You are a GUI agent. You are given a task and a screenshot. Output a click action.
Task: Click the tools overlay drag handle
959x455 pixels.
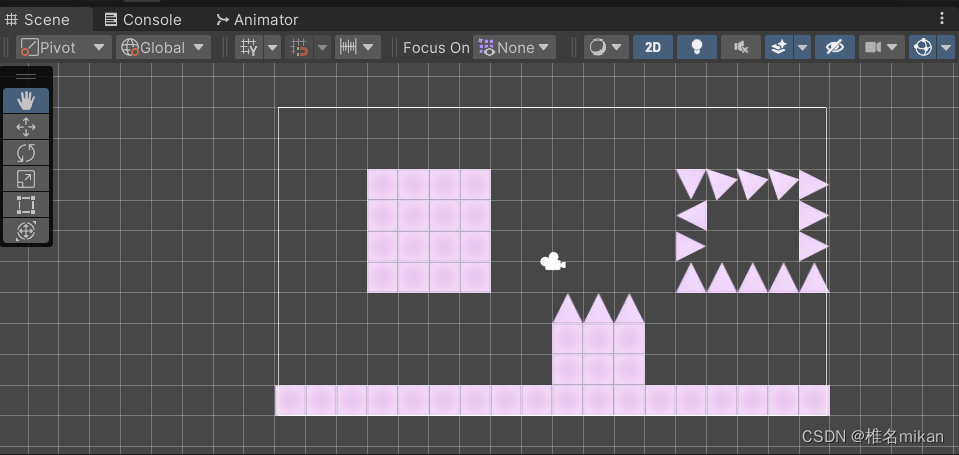click(26, 76)
